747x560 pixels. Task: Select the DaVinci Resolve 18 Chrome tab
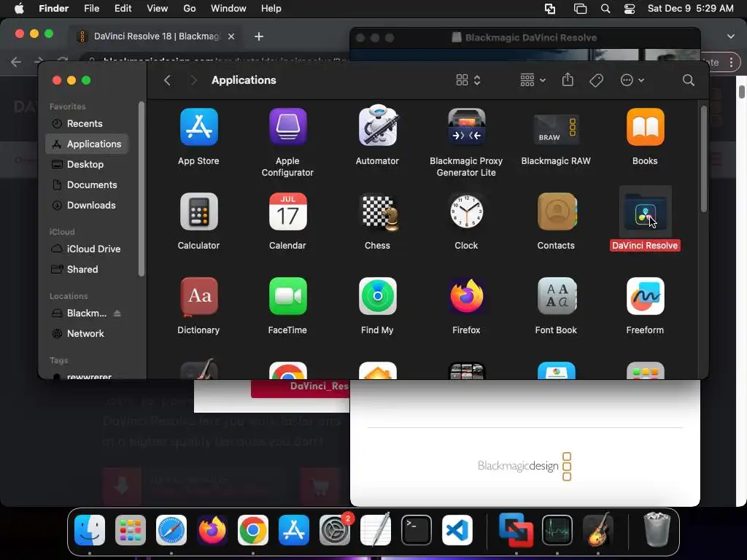pyautogui.click(x=155, y=36)
